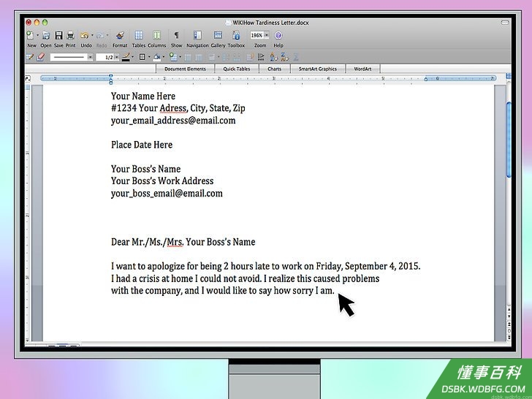Click the Sort Ascending A-Z icon
Screen dimensions: 532x399
click(273, 57)
